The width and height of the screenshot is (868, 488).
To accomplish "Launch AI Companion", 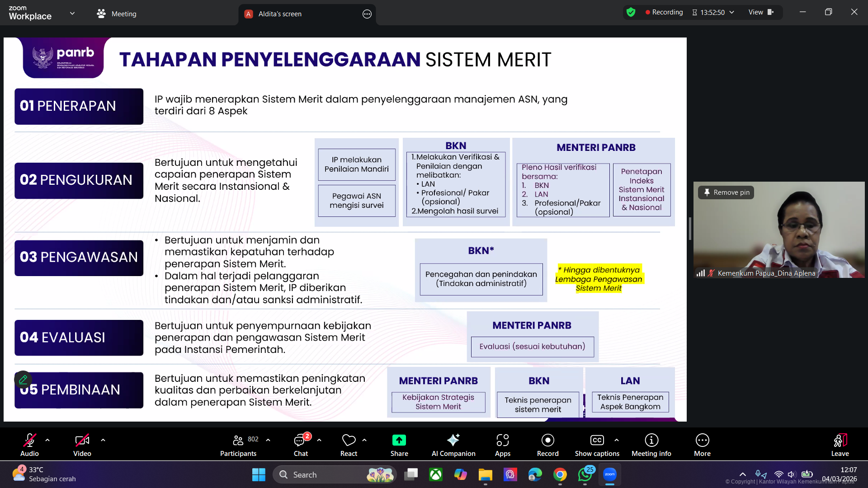I will [x=453, y=444].
